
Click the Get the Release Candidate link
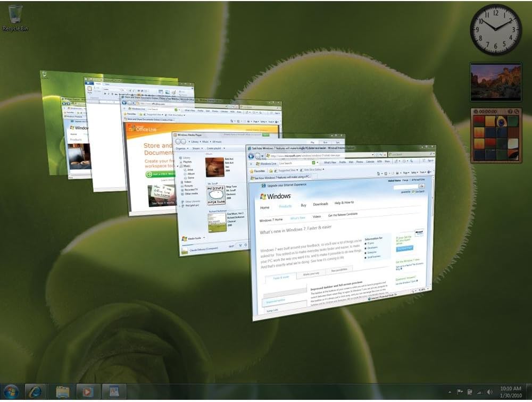coord(343,215)
